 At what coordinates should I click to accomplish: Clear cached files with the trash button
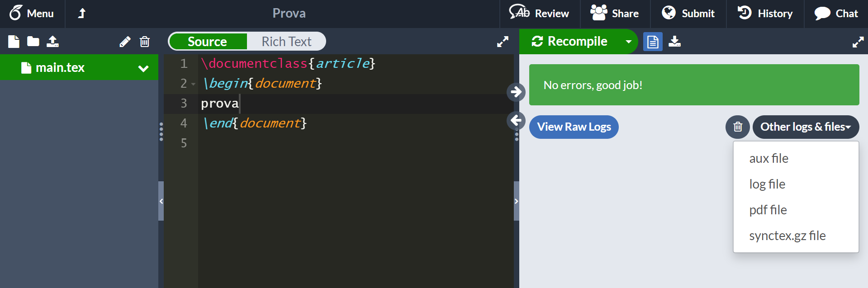click(738, 127)
